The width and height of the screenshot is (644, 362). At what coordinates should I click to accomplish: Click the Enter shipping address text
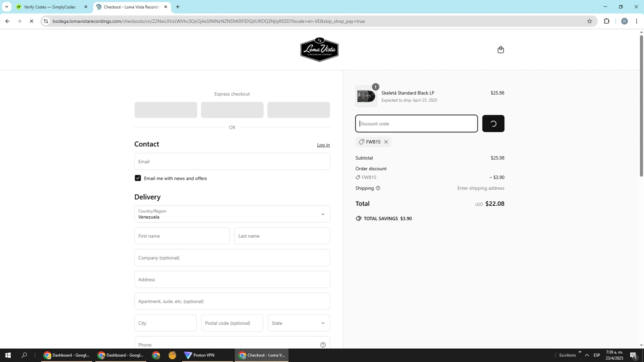point(481,188)
